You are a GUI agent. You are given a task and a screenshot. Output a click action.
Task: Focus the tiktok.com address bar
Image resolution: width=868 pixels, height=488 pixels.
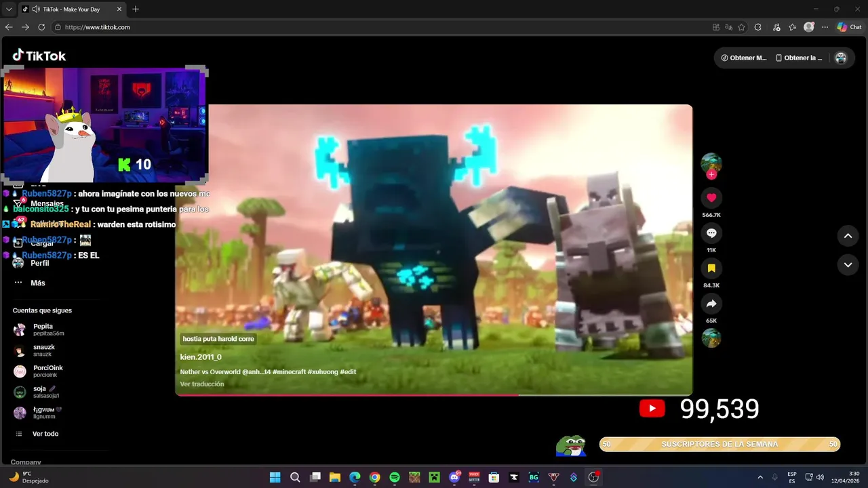click(x=380, y=27)
